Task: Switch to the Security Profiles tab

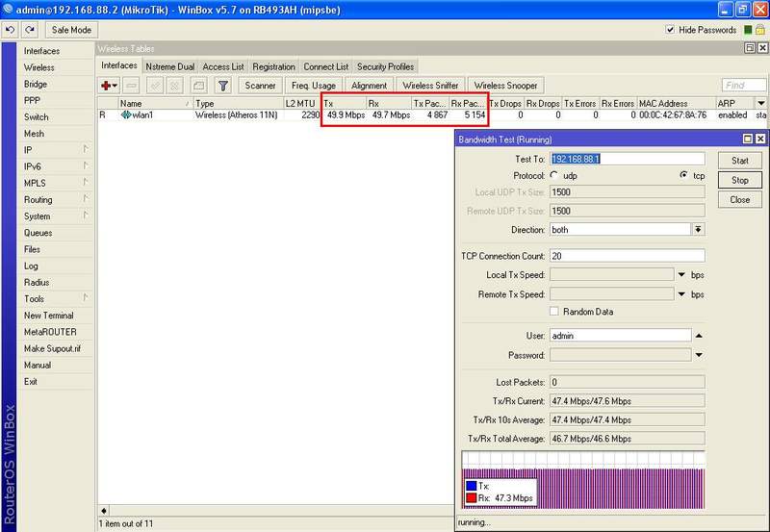Action: (386, 66)
